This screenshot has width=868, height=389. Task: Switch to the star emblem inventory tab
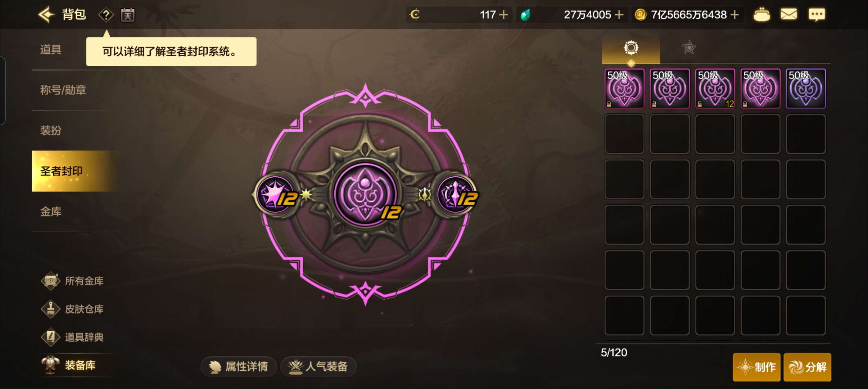click(689, 48)
